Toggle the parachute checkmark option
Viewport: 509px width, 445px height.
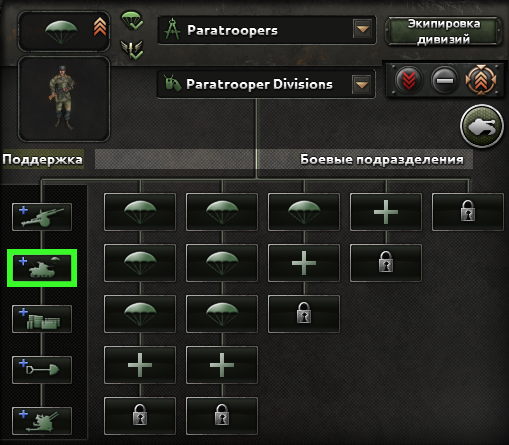(132, 21)
